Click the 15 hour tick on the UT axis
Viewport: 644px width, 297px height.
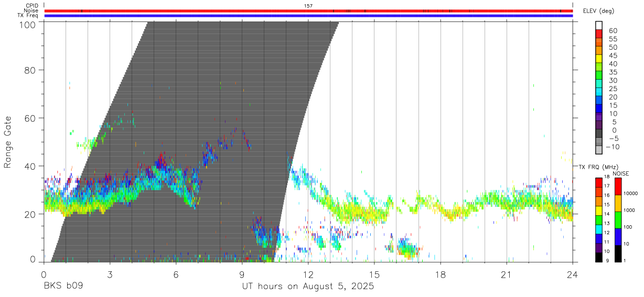pyautogui.click(x=374, y=274)
